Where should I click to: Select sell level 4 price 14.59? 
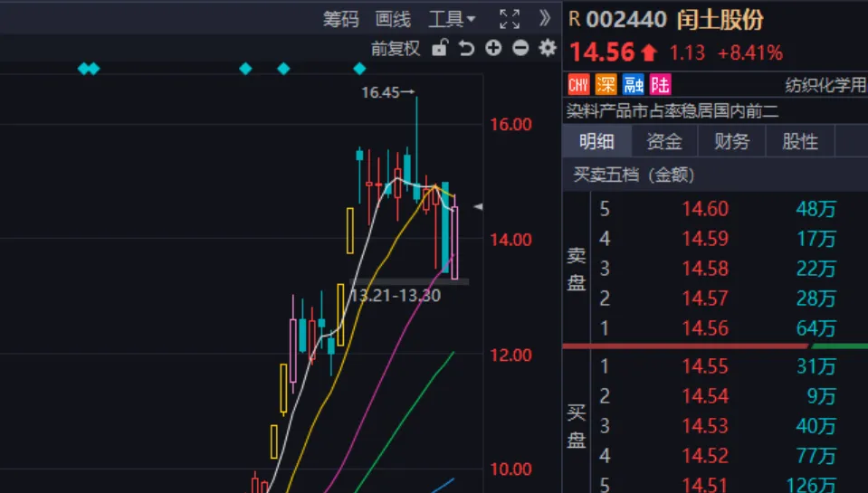(705, 239)
